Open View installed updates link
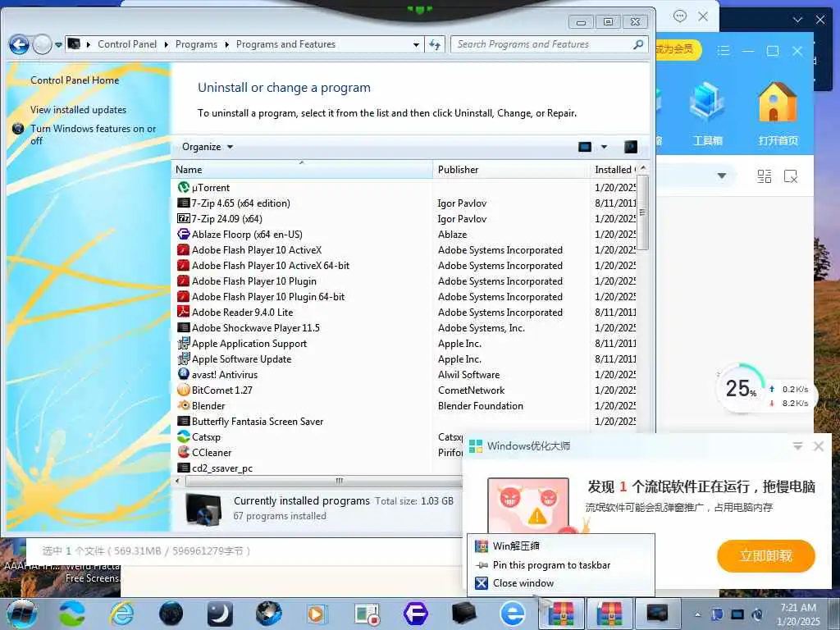 pyautogui.click(x=78, y=110)
